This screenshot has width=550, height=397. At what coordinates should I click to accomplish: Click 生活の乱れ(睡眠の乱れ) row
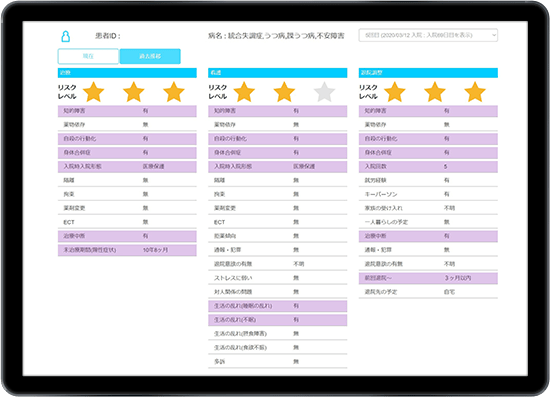coord(277,306)
